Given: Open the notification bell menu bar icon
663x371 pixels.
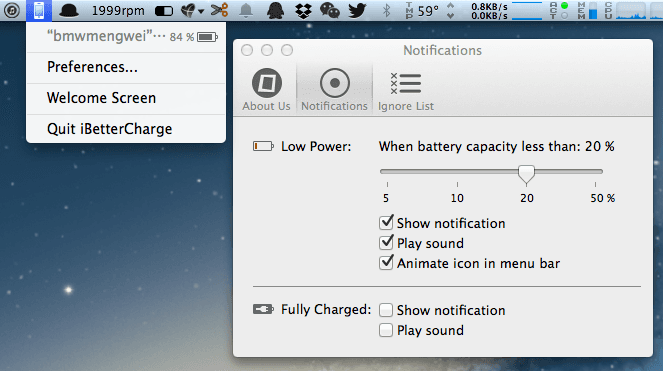Looking at the screenshot, I should (246, 11).
